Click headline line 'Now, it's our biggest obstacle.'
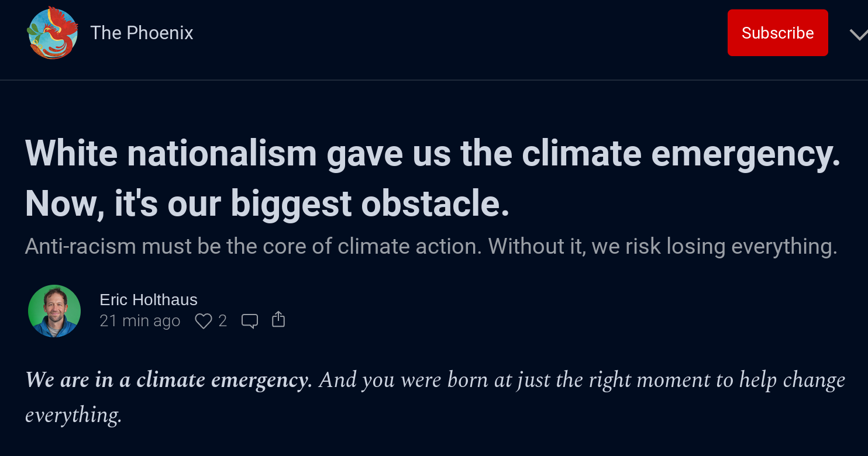Image resolution: width=868 pixels, height=456 pixels. (x=267, y=204)
